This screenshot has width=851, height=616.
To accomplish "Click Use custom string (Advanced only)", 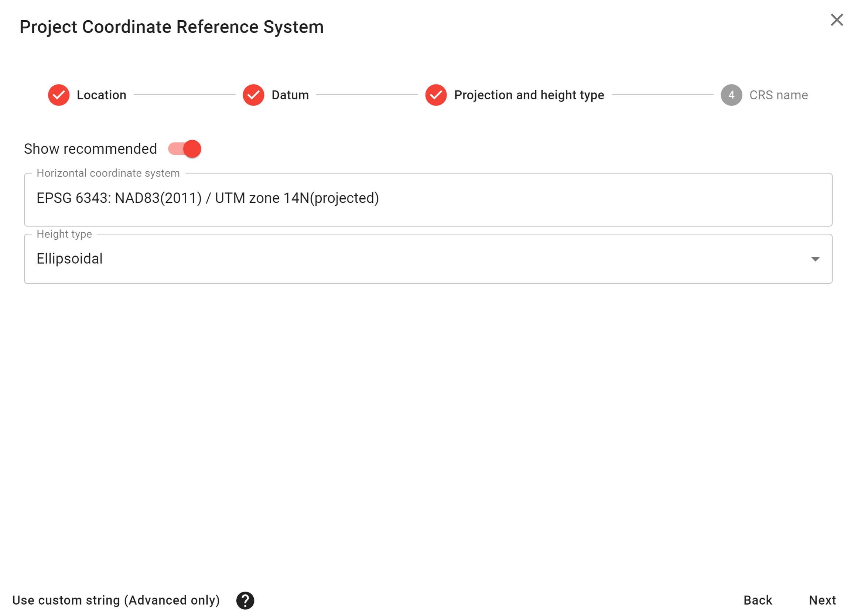I will point(116,600).
